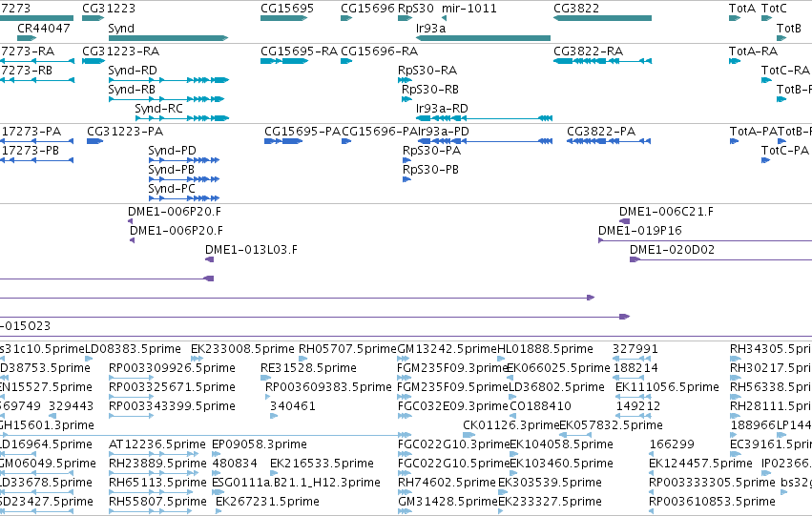
Task: Click EST EK233008.5prime
Action: click(242, 349)
